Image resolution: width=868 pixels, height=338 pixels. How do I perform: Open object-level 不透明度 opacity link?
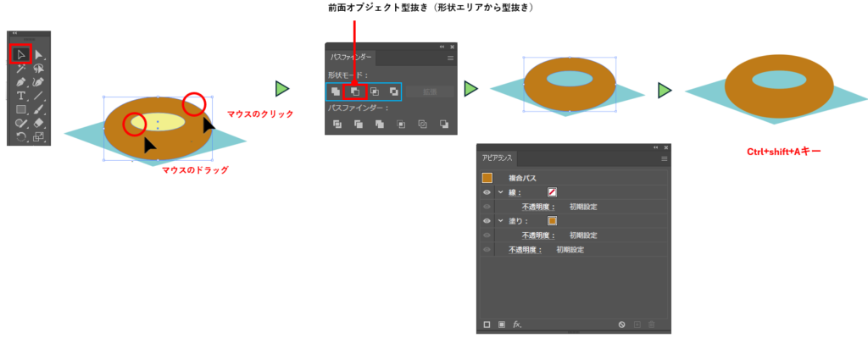526,250
